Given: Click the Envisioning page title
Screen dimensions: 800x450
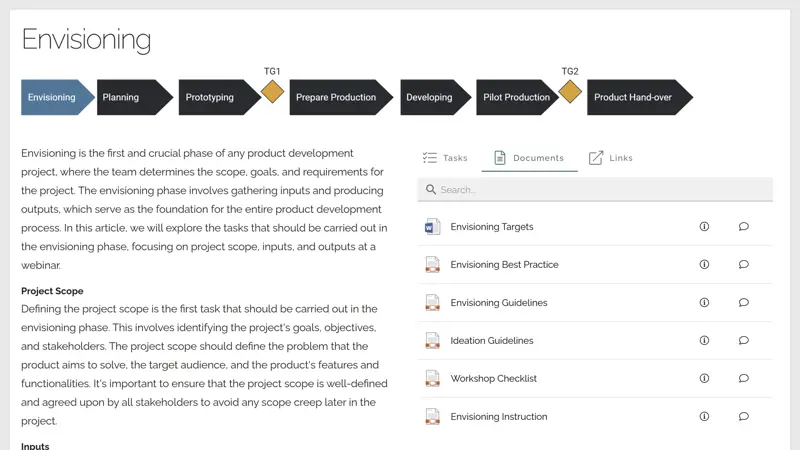Looking at the screenshot, I should [x=86, y=39].
